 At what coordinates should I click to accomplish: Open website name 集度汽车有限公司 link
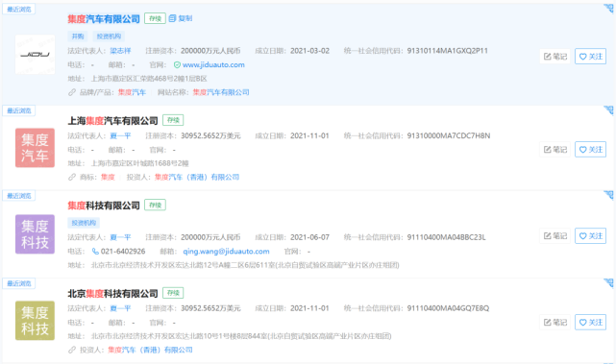221,92
